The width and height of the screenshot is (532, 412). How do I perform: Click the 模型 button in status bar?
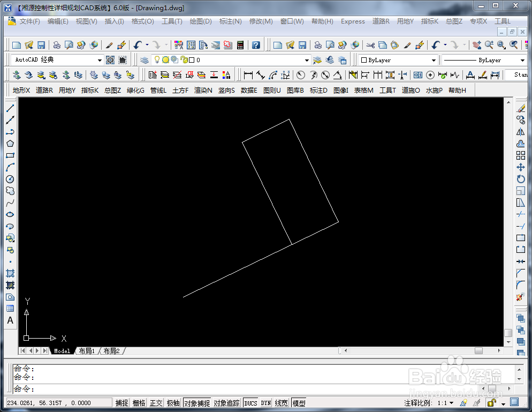tap(299, 403)
